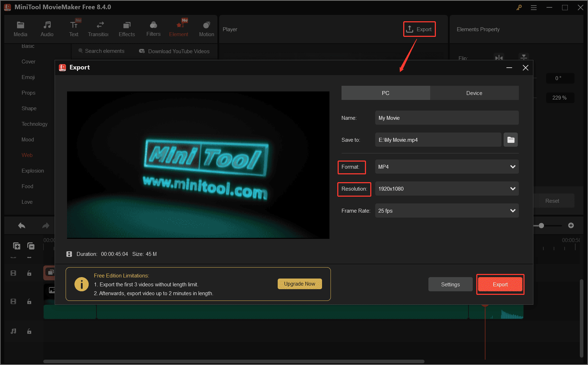This screenshot has width=588, height=365.
Task: Select the Media tool icon
Action: coord(20,28)
